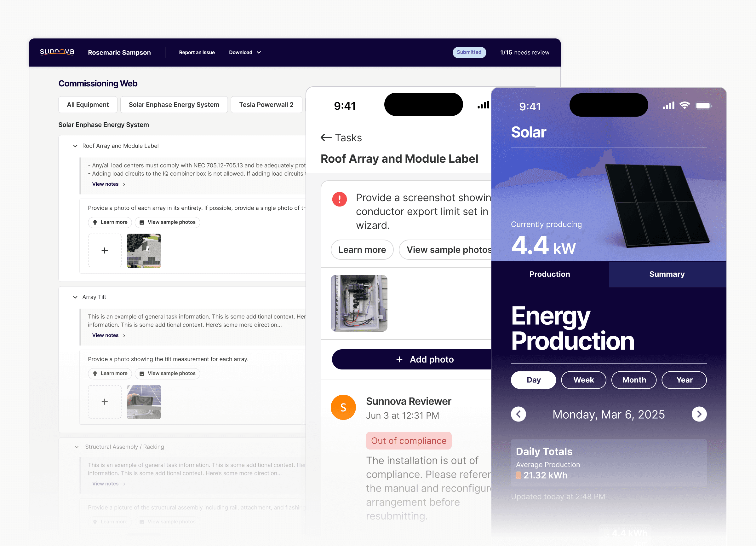
Task: Click the Sunnova logo in header
Action: coord(57,52)
